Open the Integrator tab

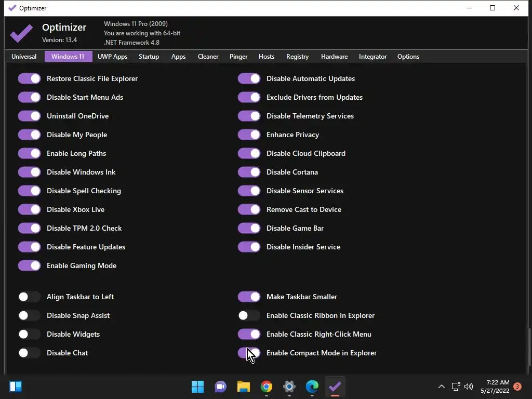(373, 57)
